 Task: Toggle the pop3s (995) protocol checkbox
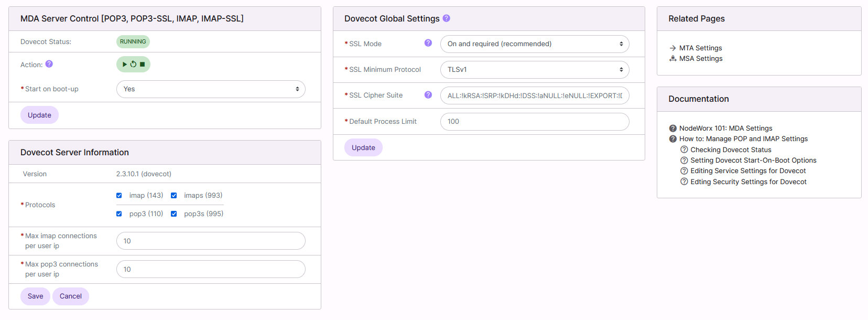pos(173,214)
